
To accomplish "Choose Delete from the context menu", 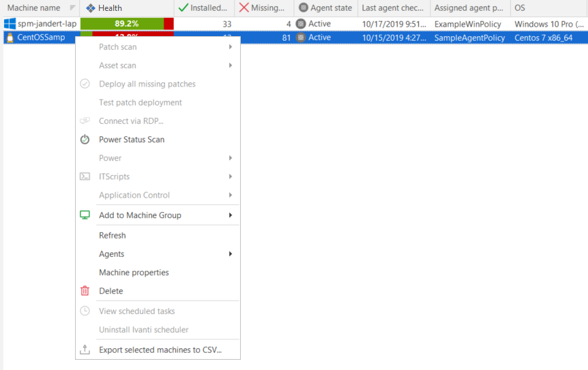I will click(x=158, y=290).
